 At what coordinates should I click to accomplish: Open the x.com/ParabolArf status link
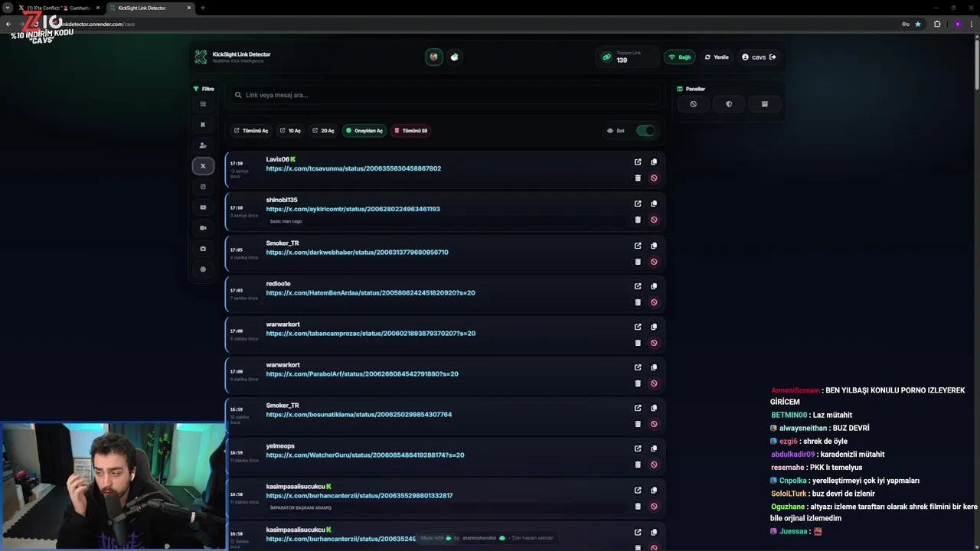coord(362,374)
